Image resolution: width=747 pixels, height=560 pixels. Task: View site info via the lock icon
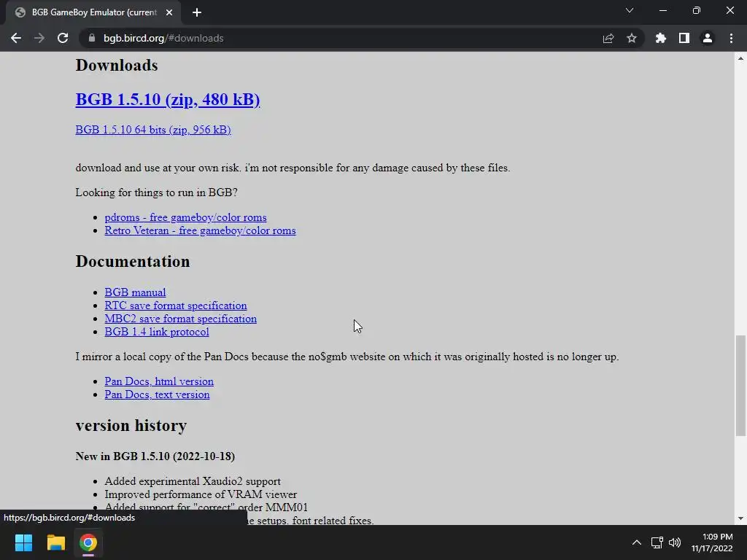click(92, 38)
